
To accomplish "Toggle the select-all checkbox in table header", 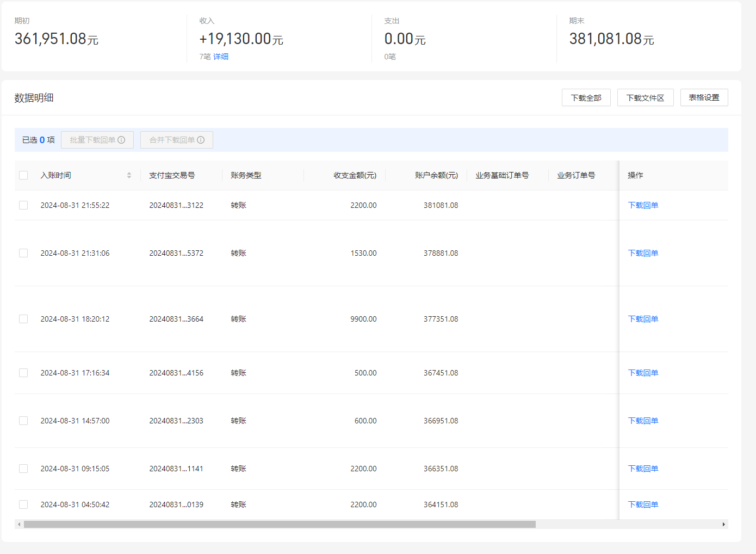I will point(23,175).
